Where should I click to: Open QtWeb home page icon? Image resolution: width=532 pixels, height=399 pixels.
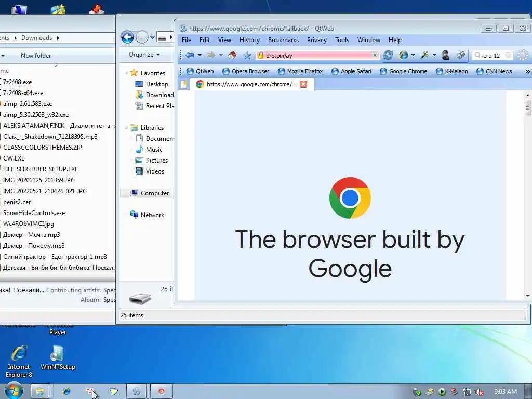coord(232,55)
